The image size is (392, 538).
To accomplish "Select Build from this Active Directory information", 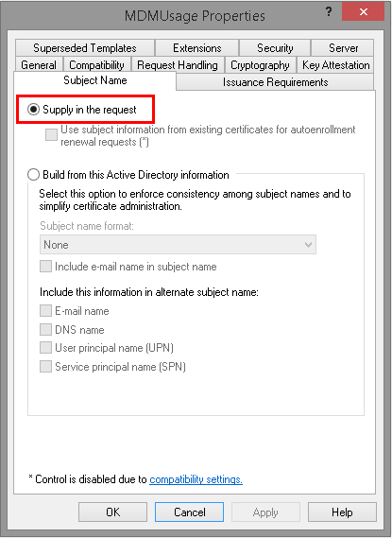I will [34, 175].
